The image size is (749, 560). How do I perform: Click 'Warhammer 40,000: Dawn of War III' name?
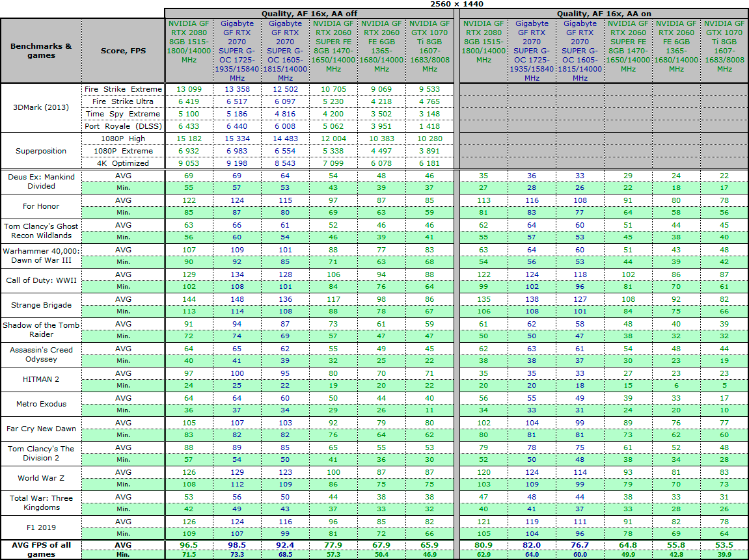click(x=41, y=256)
